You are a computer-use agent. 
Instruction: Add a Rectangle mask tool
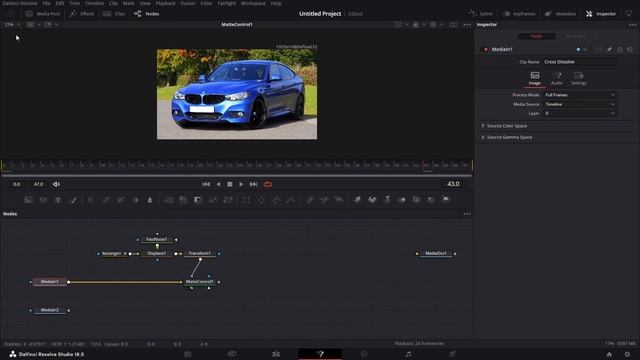(246, 200)
